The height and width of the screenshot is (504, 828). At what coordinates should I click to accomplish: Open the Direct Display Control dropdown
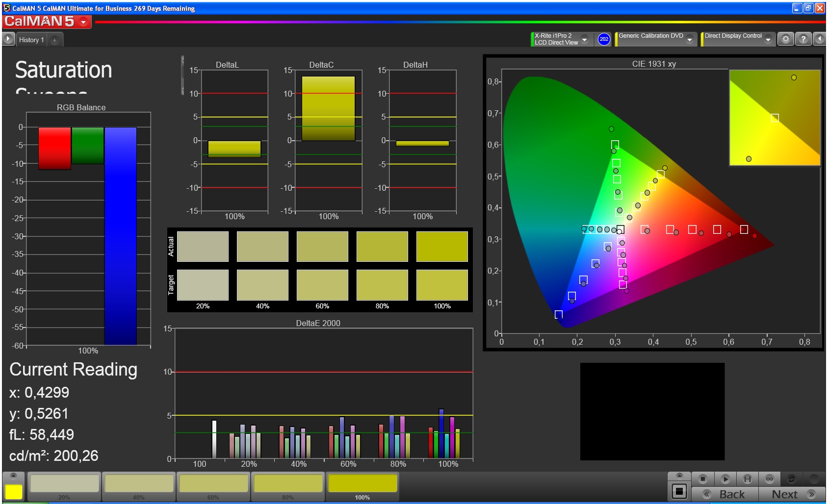(768, 39)
